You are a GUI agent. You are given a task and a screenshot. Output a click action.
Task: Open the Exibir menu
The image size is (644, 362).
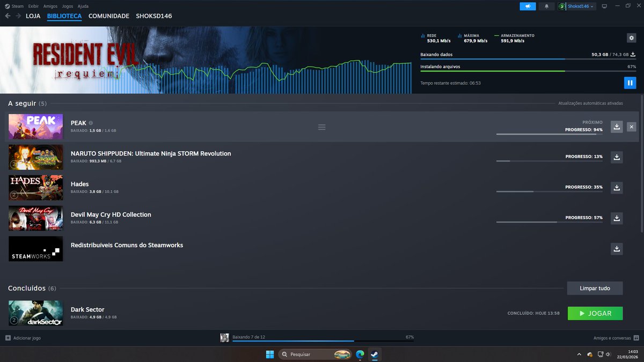coord(33,6)
